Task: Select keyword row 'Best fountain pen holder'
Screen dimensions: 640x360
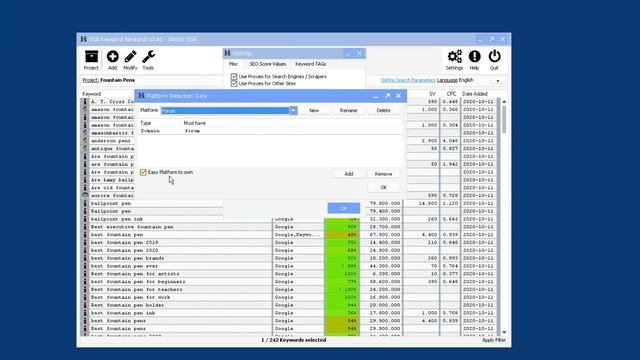Action: click(289, 305)
